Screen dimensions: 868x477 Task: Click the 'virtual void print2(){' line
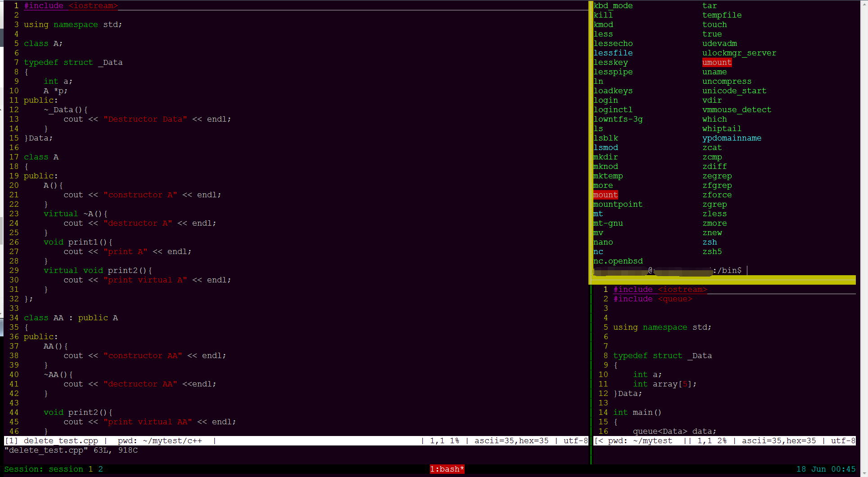[98, 270]
